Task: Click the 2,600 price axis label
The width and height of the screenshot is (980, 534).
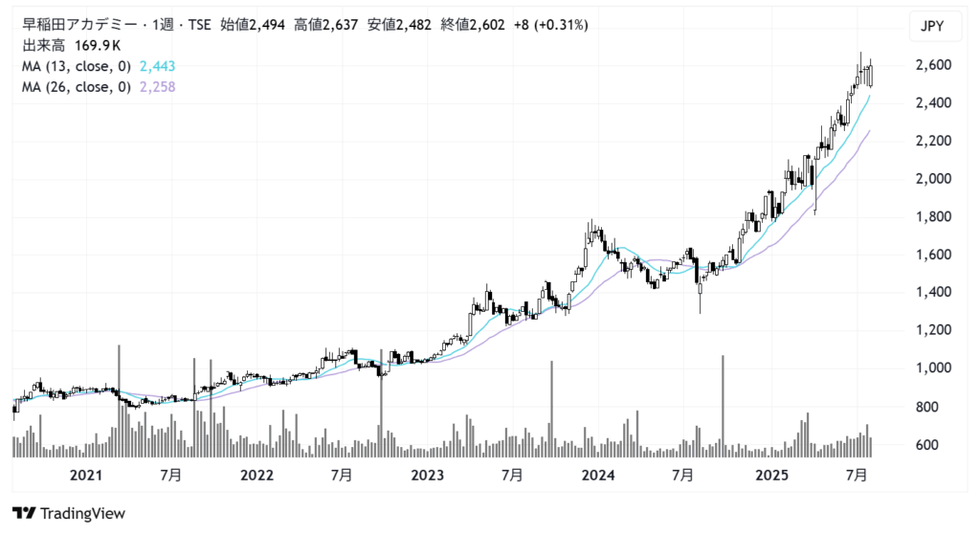Action: [x=933, y=65]
